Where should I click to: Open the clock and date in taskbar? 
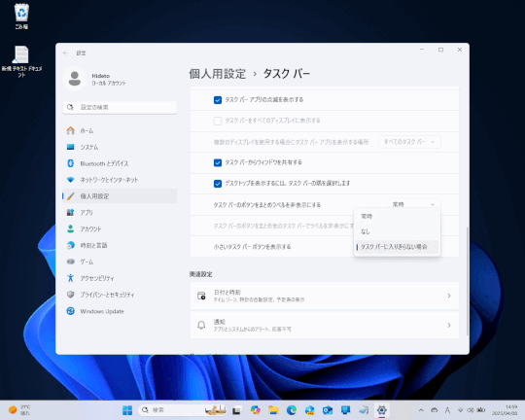pos(505,410)
